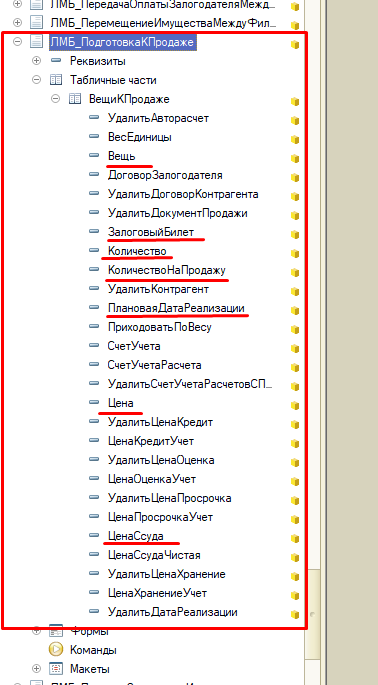Click the attribute dash icon beside Цена
The image size is (378, 685).
[x=94, y=402]
